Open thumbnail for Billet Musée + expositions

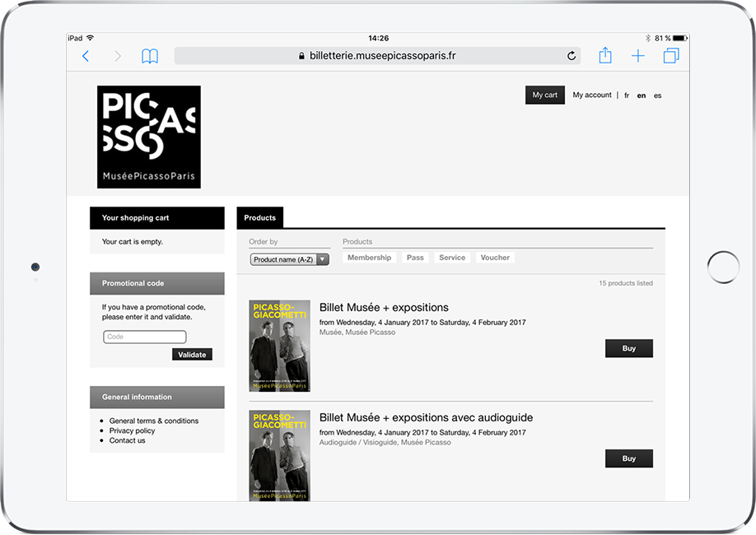pos(280,346)
